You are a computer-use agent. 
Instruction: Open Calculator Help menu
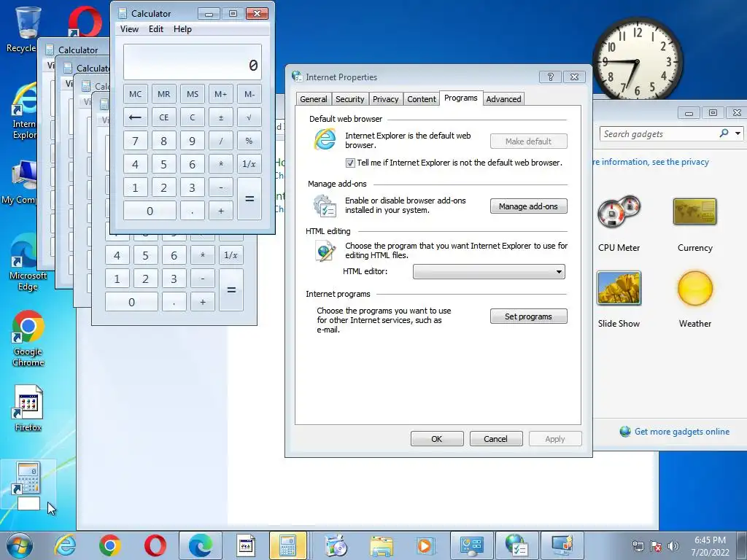click(182, 29)
